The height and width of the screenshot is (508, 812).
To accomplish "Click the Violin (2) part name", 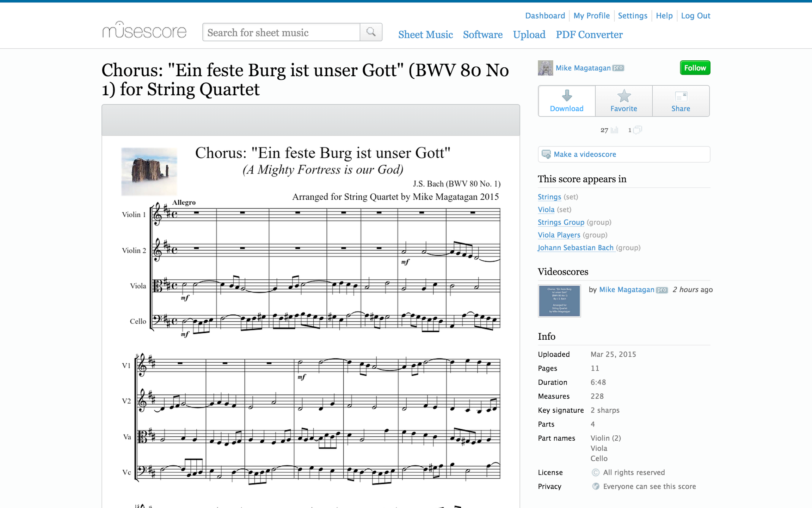I will click(605, 438).
